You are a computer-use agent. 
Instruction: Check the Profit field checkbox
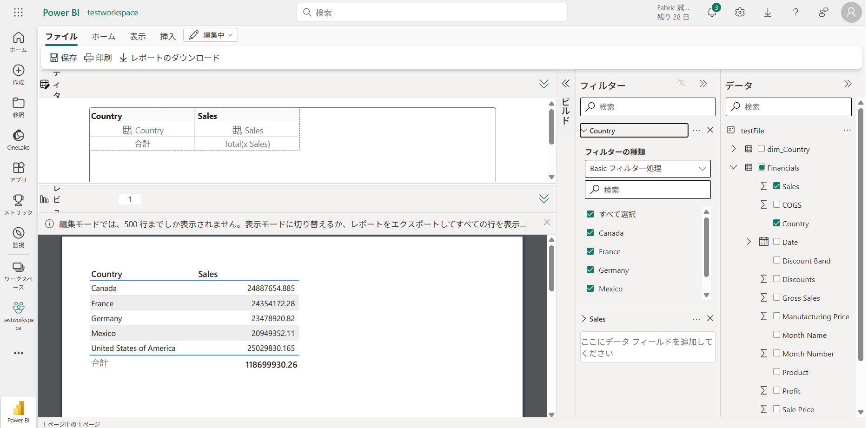[777, 390]
